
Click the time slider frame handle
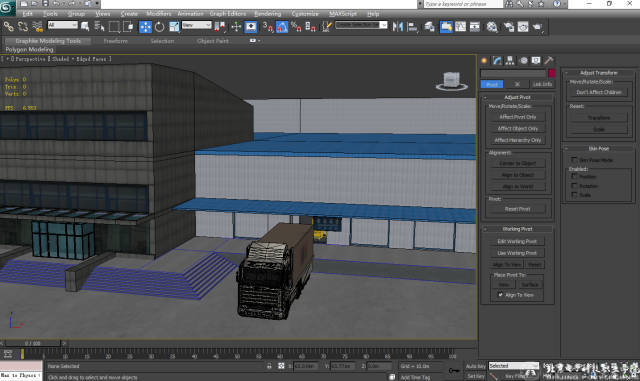[32, 343]
